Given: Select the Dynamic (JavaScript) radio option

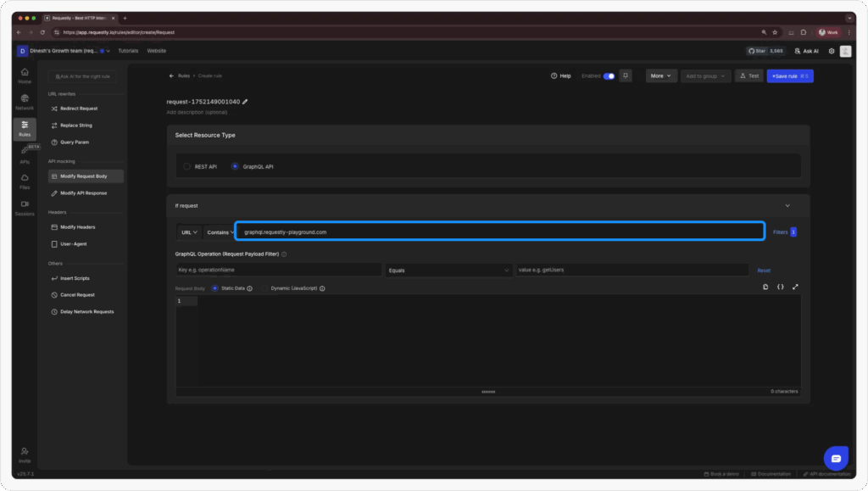Looking at the screenshot, I should tap(264, 288).
